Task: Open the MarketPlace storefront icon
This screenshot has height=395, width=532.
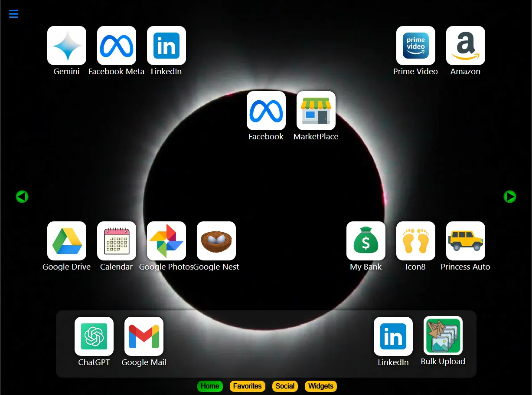Action: 316,111
